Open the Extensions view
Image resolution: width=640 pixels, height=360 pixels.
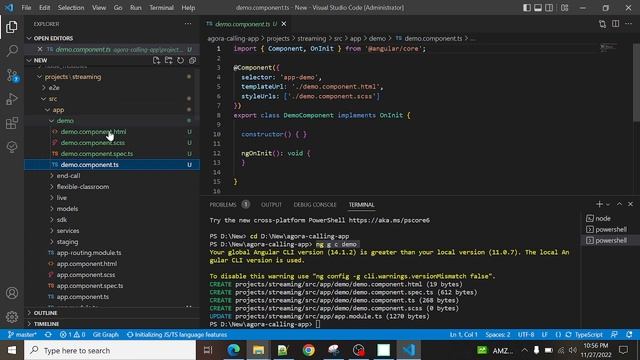pyautogui.click(x=12, y=123)
